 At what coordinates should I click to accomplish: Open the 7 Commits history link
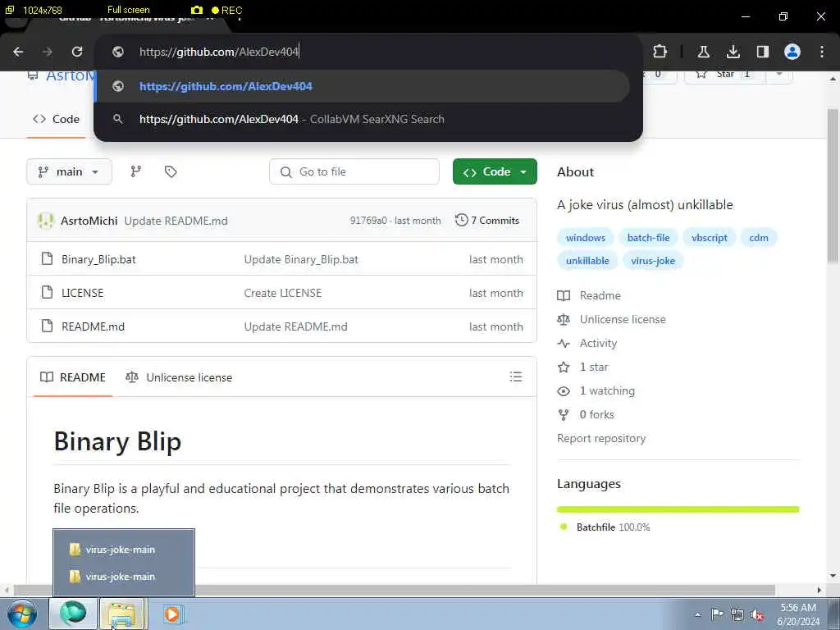pos(487,220)
